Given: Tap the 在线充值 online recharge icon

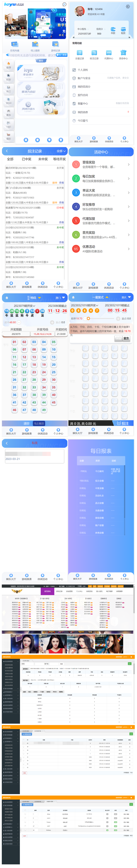Looking at the screenshot, I should (14, 44).
